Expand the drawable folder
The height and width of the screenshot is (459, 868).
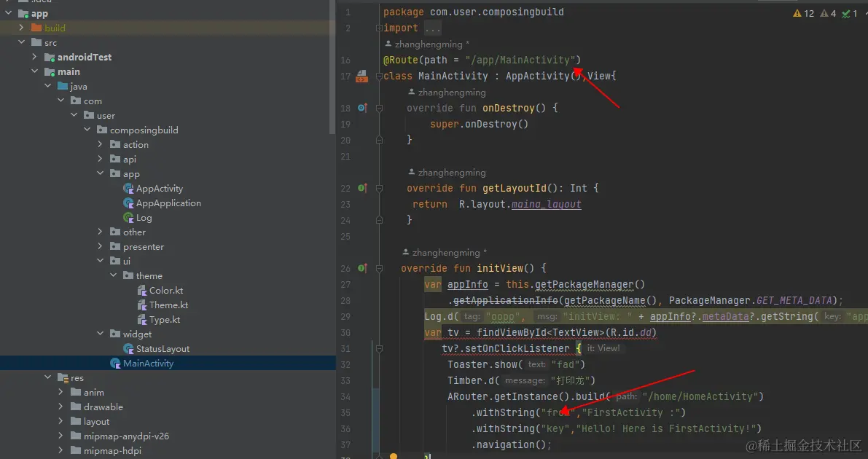click(x=61, y=407)
